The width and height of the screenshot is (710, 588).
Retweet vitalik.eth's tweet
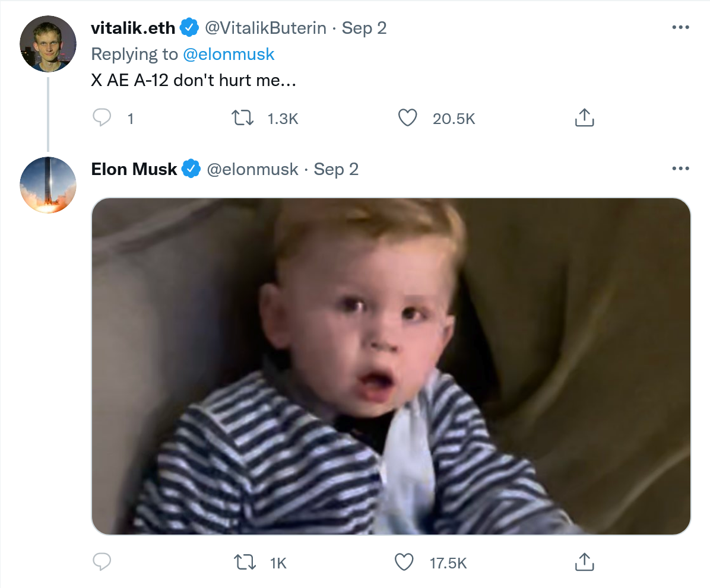point(243,118)
